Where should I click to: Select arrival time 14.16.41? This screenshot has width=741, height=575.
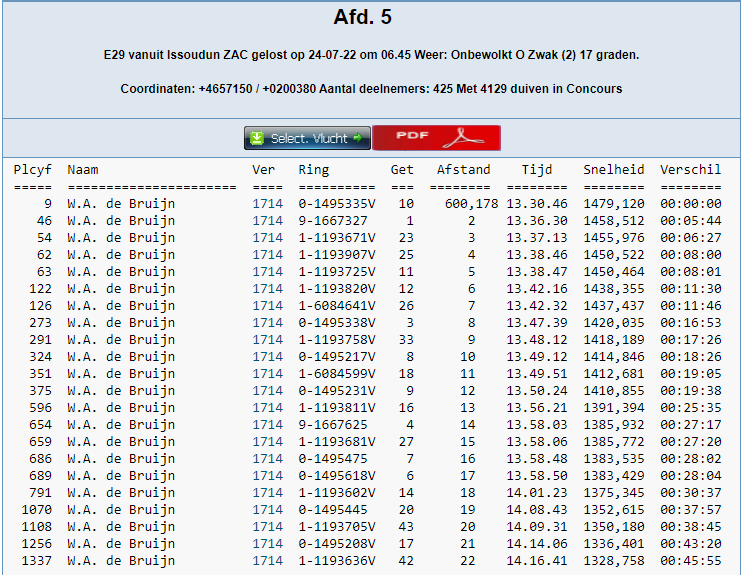537,561
